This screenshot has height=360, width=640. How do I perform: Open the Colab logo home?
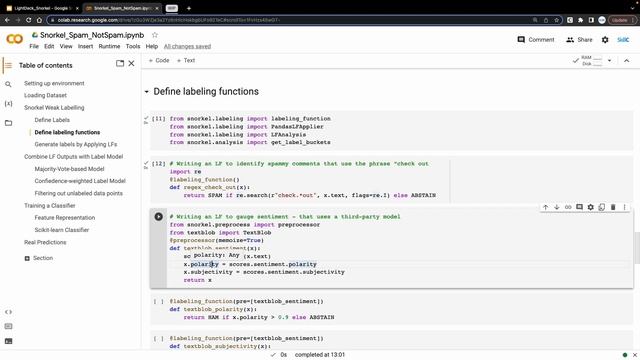point(15,39)
